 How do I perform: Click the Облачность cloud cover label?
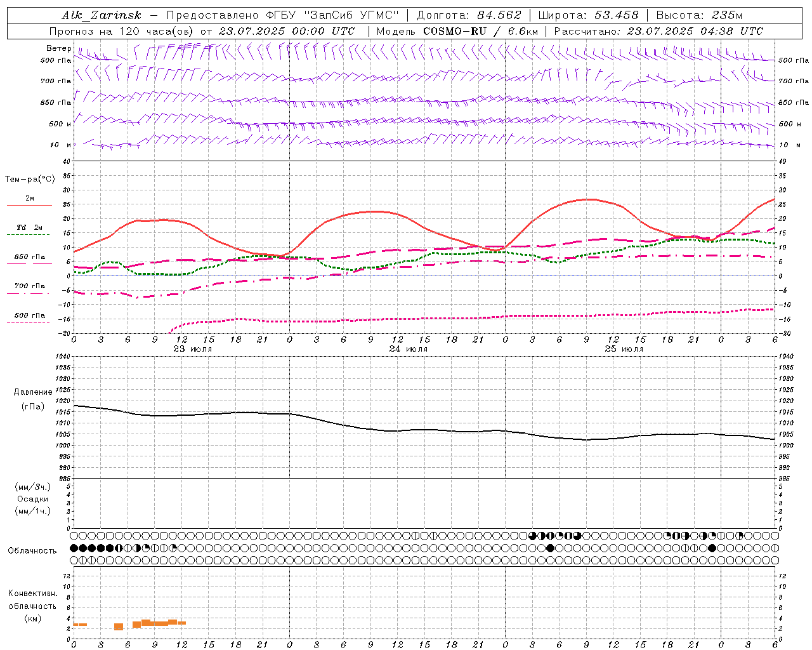32,551
